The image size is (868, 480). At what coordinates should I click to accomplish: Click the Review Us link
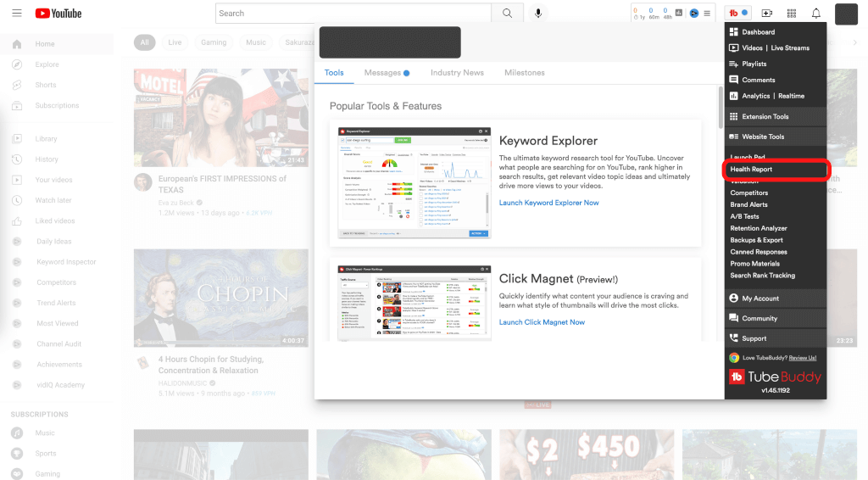[x=801, y=358]
